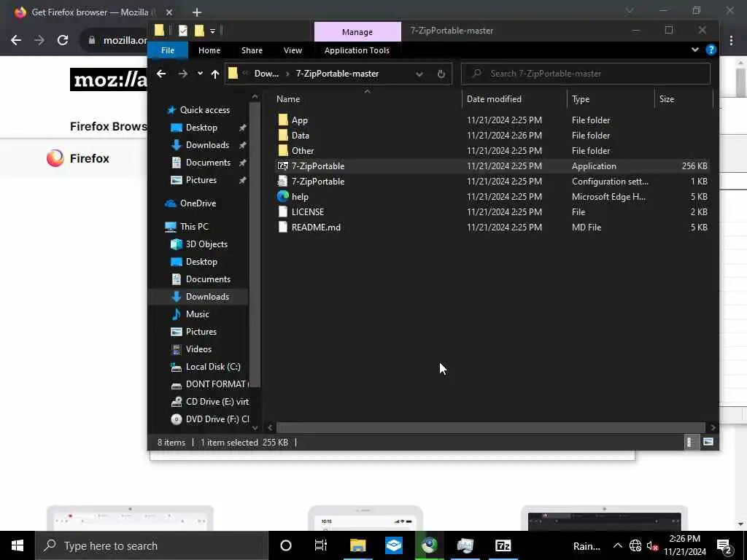Sort by Date modified column header
The image size is (747, 560).
pos(514,99)
